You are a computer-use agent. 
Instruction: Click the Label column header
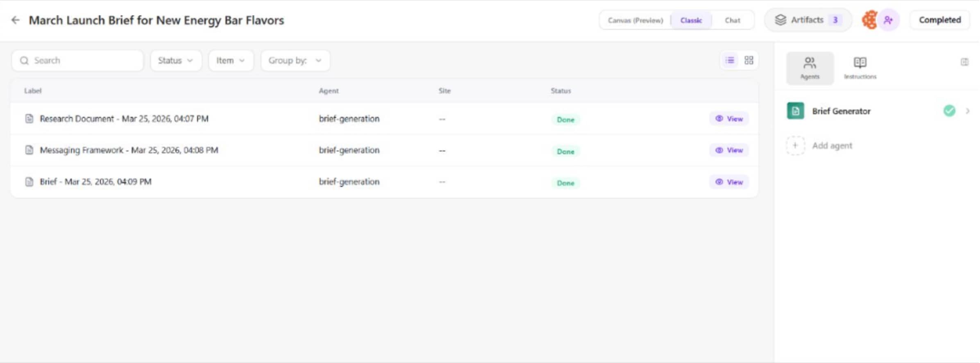click(33, 91)
